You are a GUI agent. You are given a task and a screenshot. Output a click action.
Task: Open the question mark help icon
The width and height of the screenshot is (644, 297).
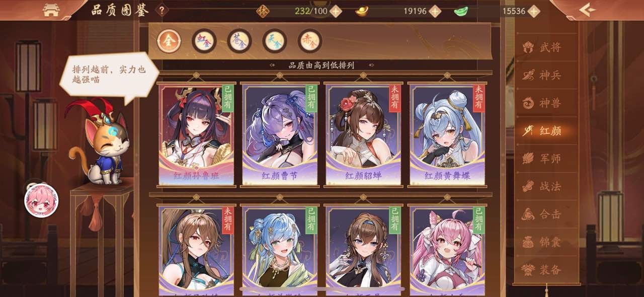(x=161, y=10)
